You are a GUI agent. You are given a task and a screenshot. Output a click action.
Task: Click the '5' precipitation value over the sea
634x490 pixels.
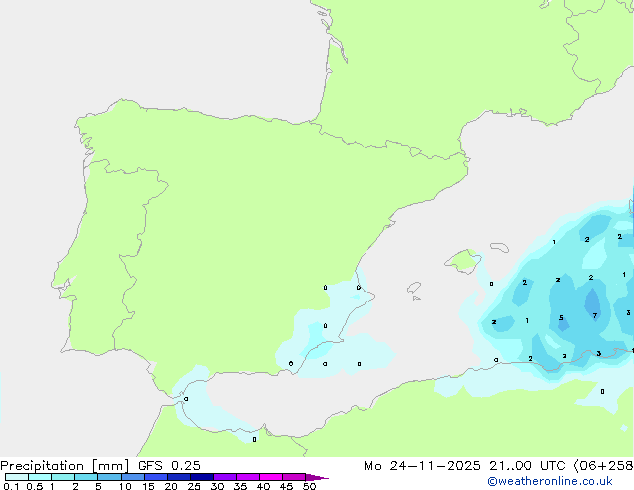click(561, 318)
